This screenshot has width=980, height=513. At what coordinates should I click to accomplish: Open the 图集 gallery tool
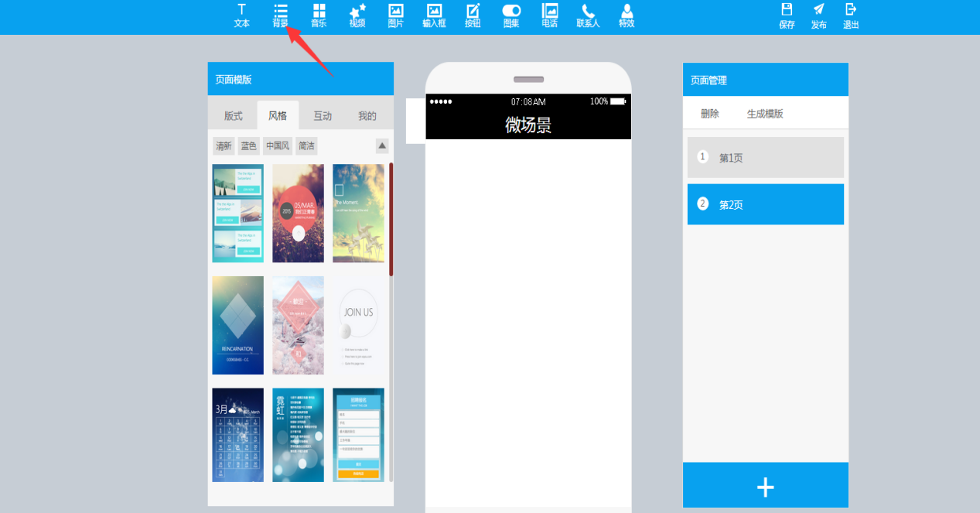click(511, 15)
